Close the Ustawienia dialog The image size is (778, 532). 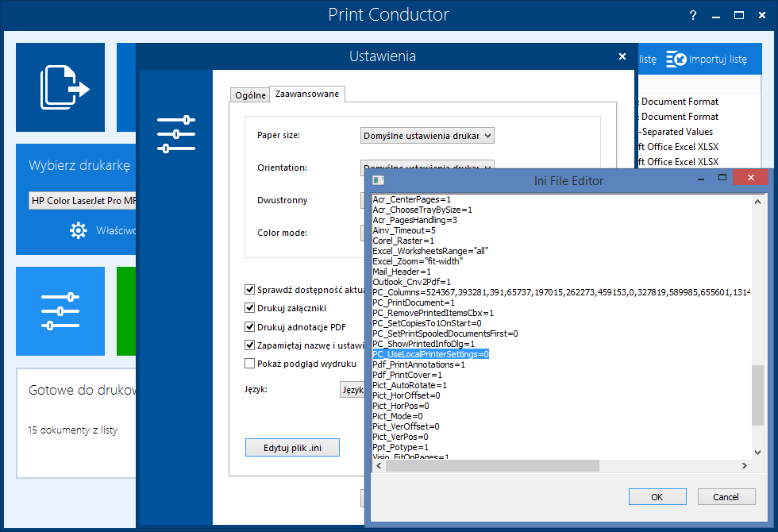coord(622,56)
